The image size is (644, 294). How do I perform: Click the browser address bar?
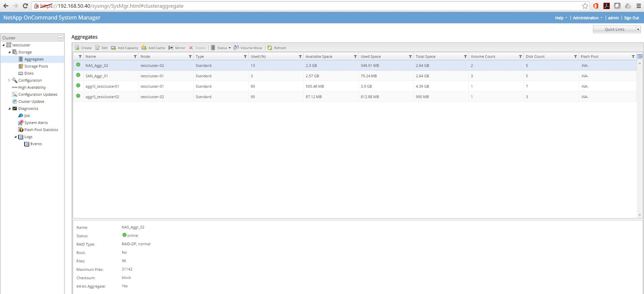coord(302,6)
